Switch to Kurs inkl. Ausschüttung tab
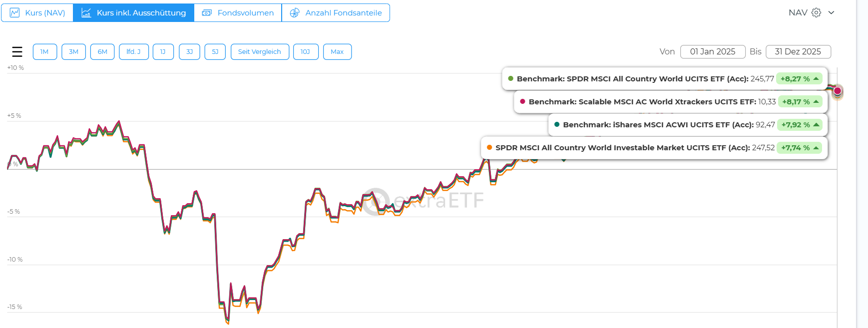This screenshot has width=868, height=328. click(x=134, y=13)
